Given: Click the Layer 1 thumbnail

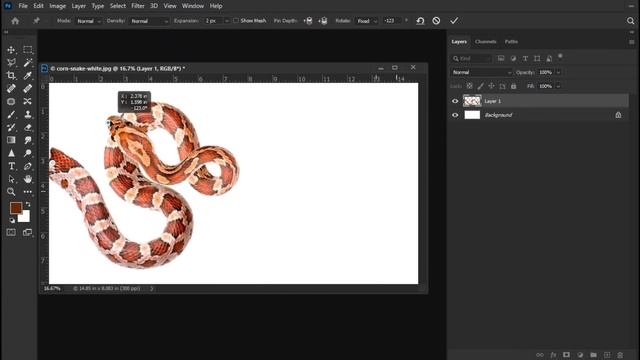Looking at the screenshot, I should pos(472,101).
